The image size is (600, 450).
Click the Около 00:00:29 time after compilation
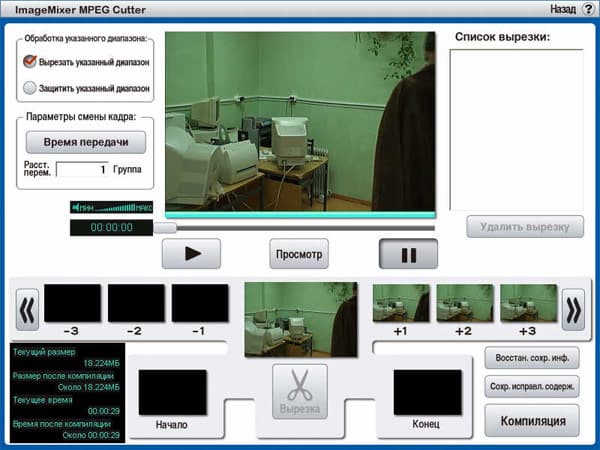click(91, 435)
